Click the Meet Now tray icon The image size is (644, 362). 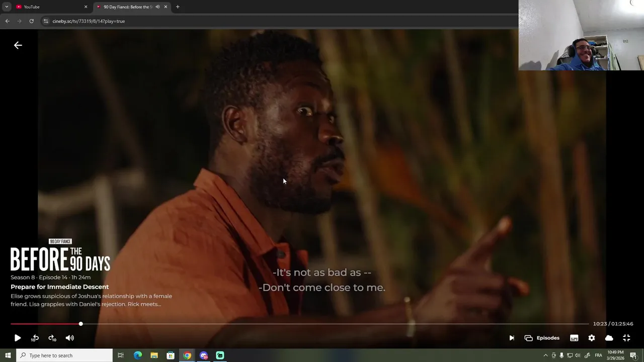coord(554,355)
